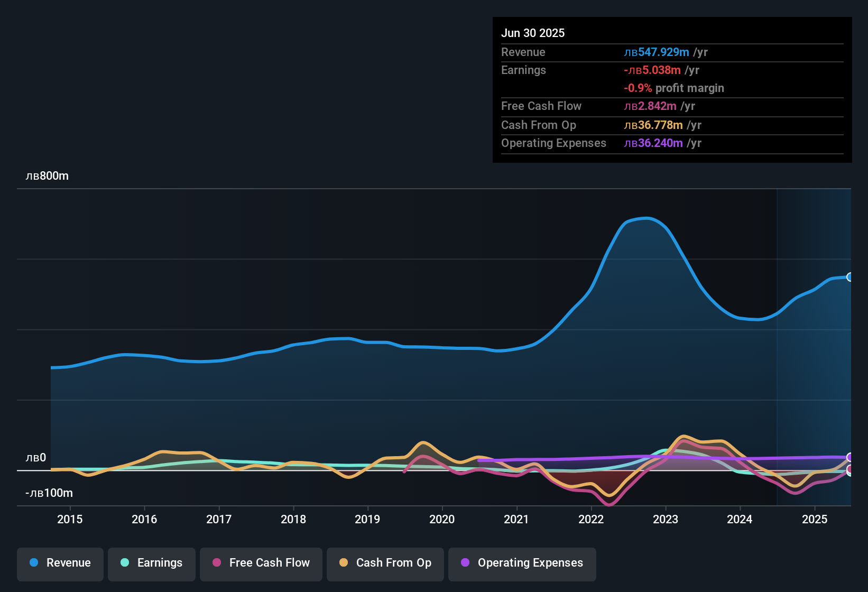Click the -лв100m y-axis label
Viewport: 868px width, 592px height.
pyautogui.click(x=49, y=493)
